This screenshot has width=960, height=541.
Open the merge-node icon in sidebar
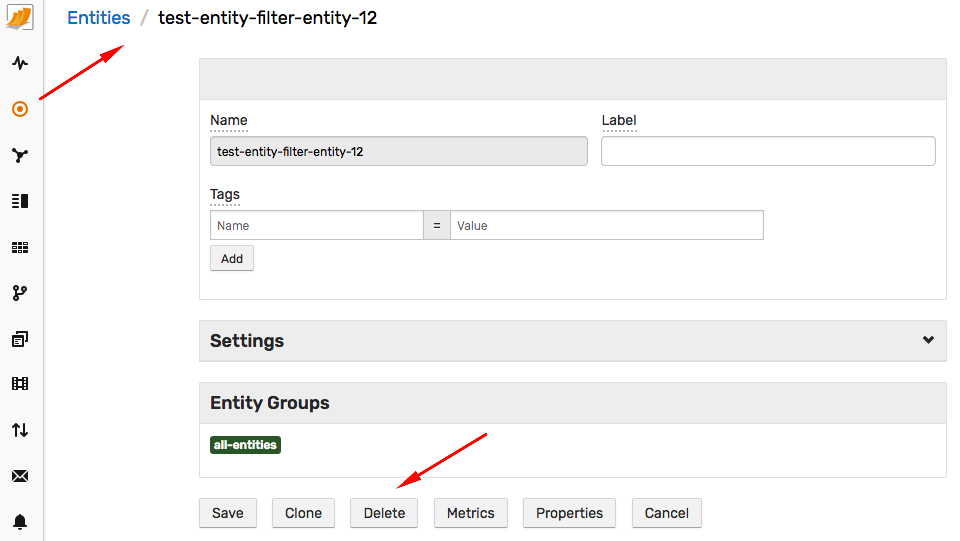(20, 155)
